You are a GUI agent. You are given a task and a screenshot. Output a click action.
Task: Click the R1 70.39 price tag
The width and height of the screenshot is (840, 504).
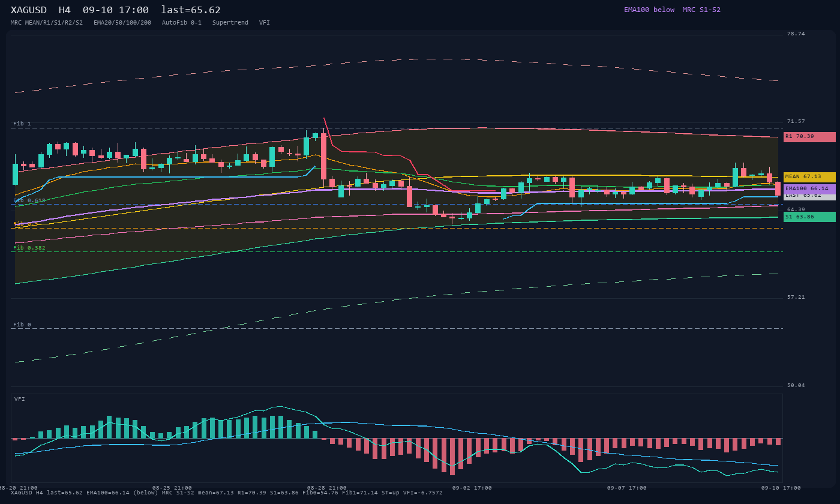point(809,137)
